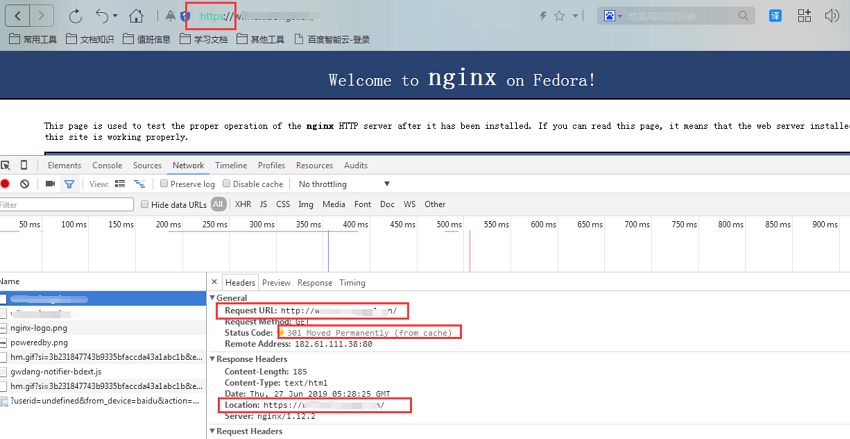The image size is (850, 439).
Task: Enable Disable cache checkbox
Action: (x=227, y=184)
